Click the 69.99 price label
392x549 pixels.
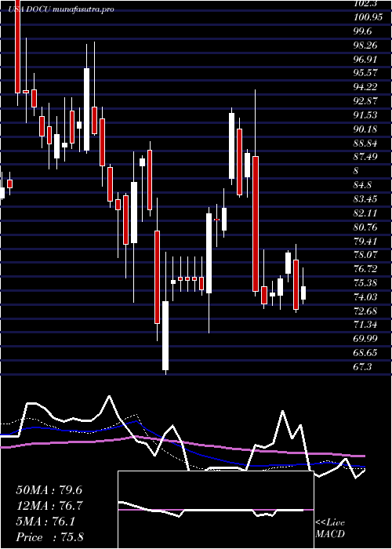pyautogui.click(x=365, y=339)
